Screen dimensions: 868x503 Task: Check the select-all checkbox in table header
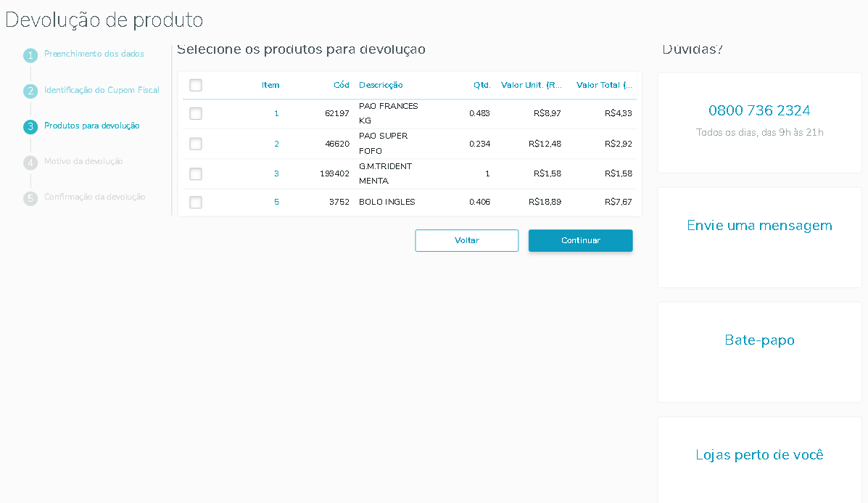(x=195, y=86)
